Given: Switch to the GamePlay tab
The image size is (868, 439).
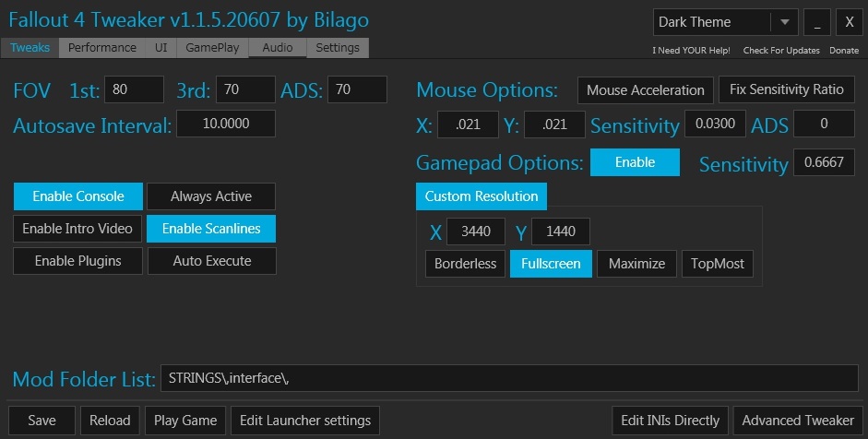Looking at the screenshot, I should click(x=212, y=48).
